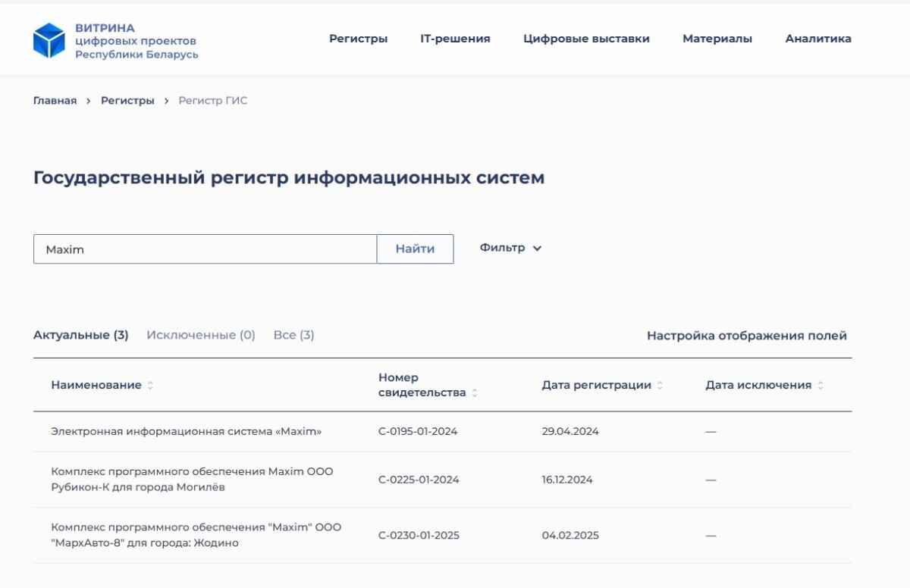
Task: Open Электронная информационная система «Maxim» entry
Action: 187,432
